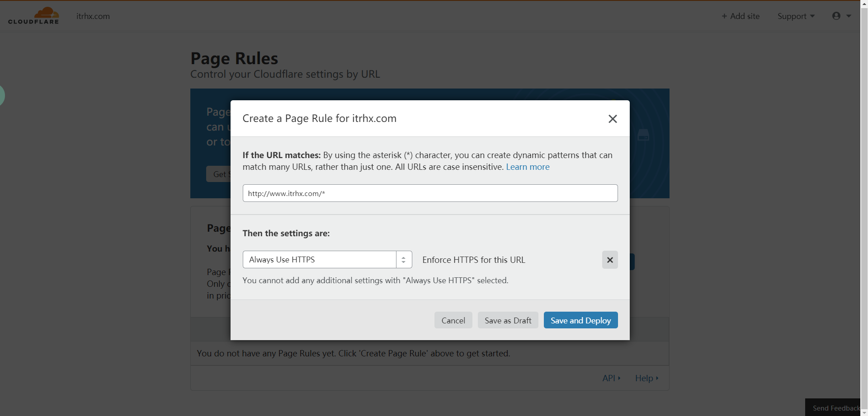Image resolution: width=868 pixels, height=416 pixels.
Task: Click the green circle at left edge
Action: coord(2,95)
